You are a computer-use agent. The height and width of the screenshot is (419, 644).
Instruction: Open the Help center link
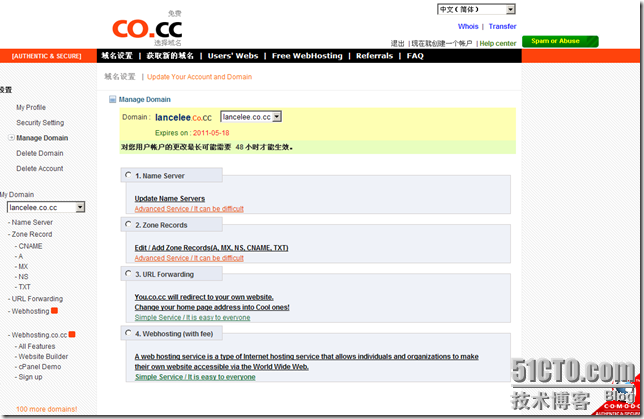(x=498, y=44)
